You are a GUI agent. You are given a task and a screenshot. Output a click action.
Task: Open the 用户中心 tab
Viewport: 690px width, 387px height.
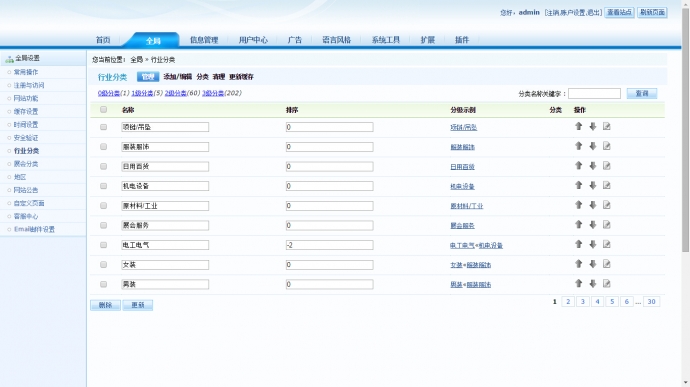click(253, 40)
